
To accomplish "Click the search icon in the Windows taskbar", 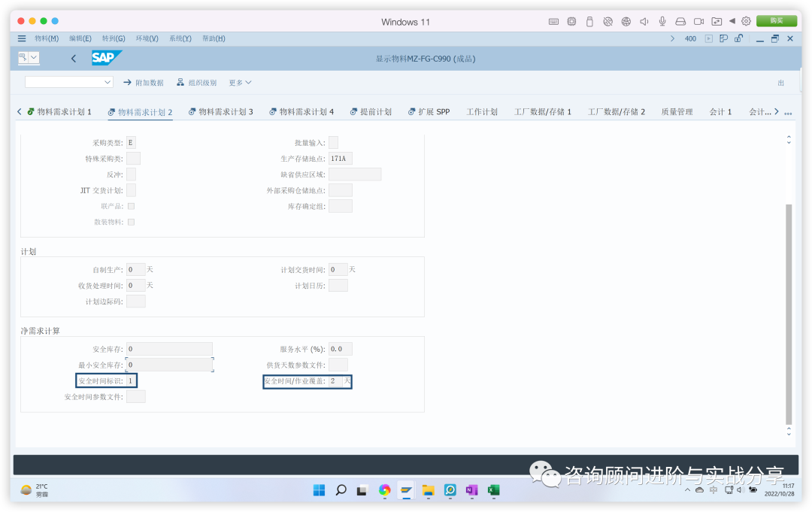I will point(341,489).
